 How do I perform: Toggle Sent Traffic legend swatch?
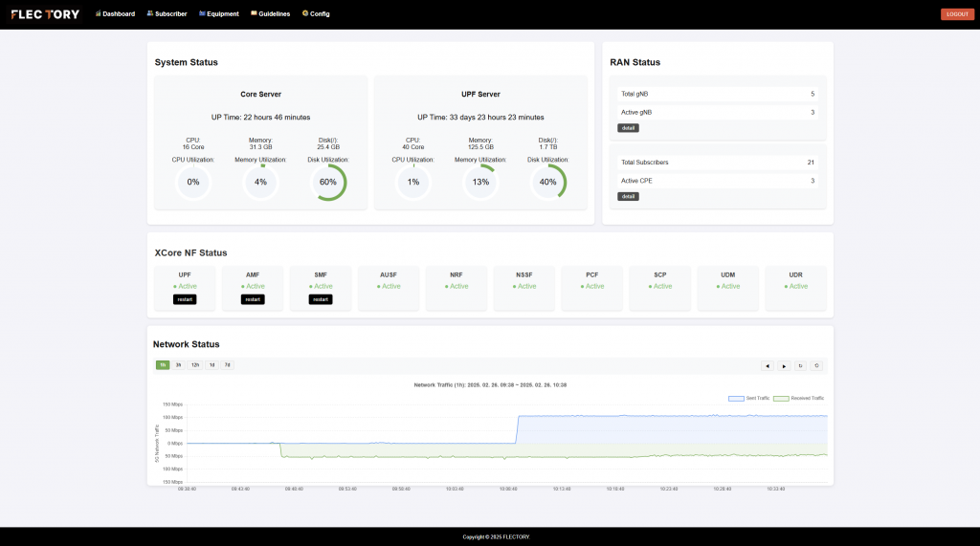pyautogui.click(x=736, y=399)
